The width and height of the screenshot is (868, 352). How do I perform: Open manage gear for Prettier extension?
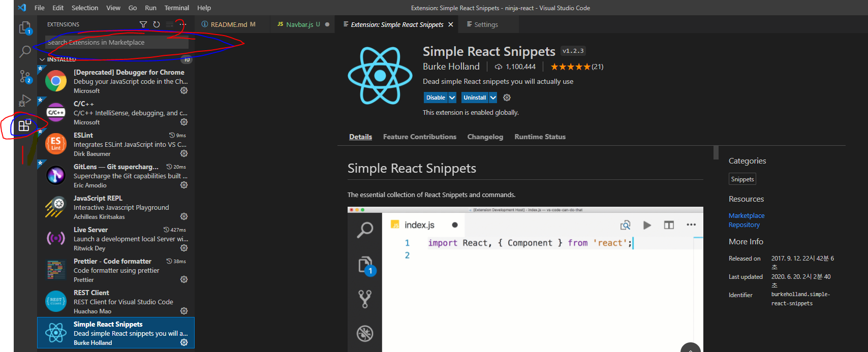[184, 279]
